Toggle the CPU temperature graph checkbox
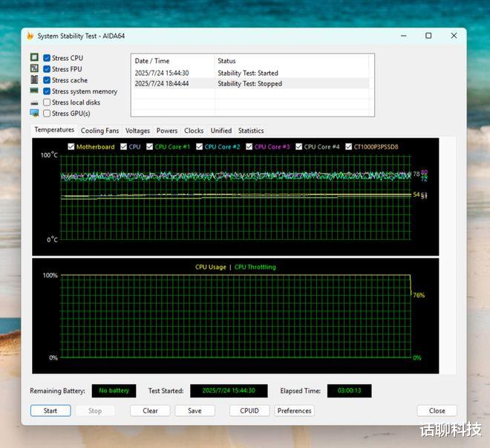Viewport: 490px width, 448px height. tap(124, 146)
